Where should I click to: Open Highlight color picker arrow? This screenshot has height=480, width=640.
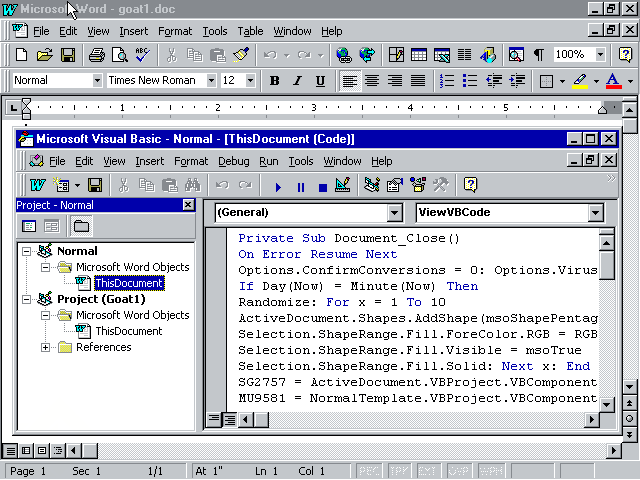(x=596, y=81)
